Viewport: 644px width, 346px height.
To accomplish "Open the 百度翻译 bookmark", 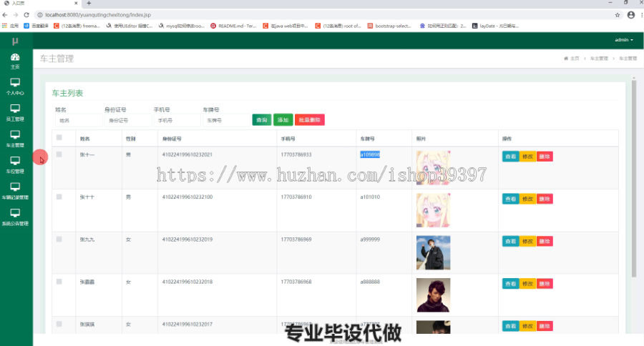I will pyautogui.click(x=36, y=26).
